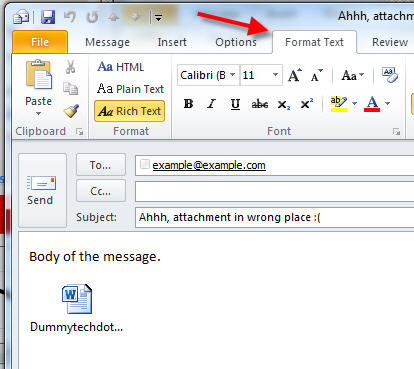This screenshot has width=414, height=369.
Task: Click the Cut scissors icon
Action: pos(70,67)
